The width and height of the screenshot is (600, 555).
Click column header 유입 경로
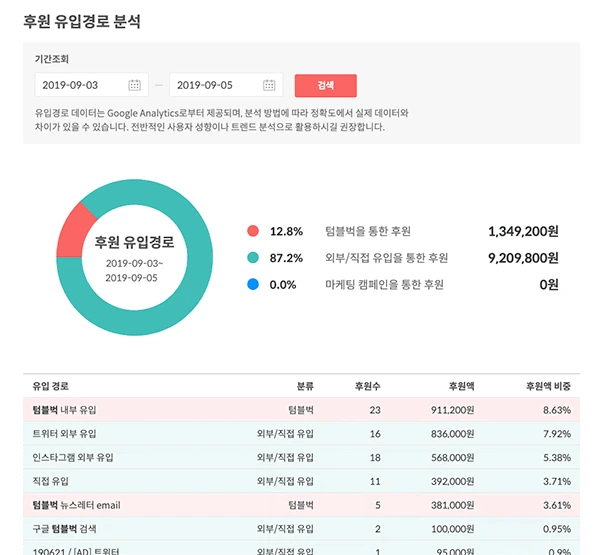pyautogui.click(x=51, y=386)
